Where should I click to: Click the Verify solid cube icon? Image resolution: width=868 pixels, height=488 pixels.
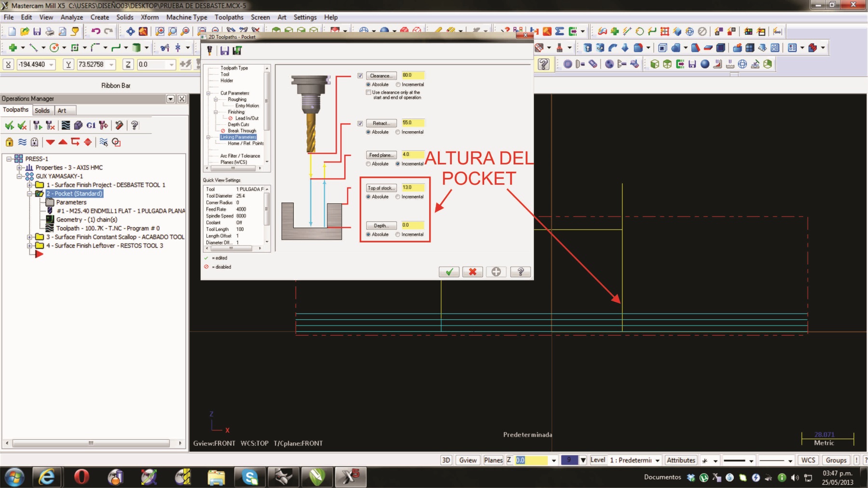(78, 126)
